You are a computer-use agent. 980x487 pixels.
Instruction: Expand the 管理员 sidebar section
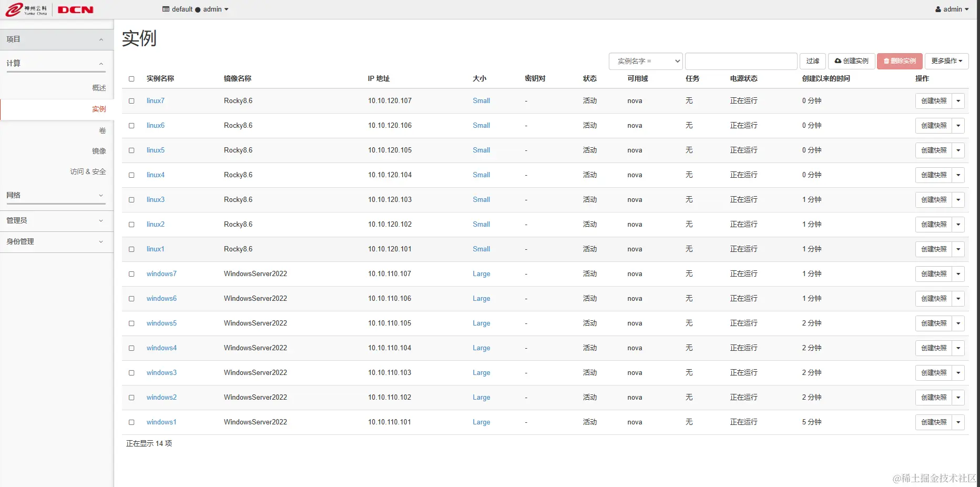(57, 221)
